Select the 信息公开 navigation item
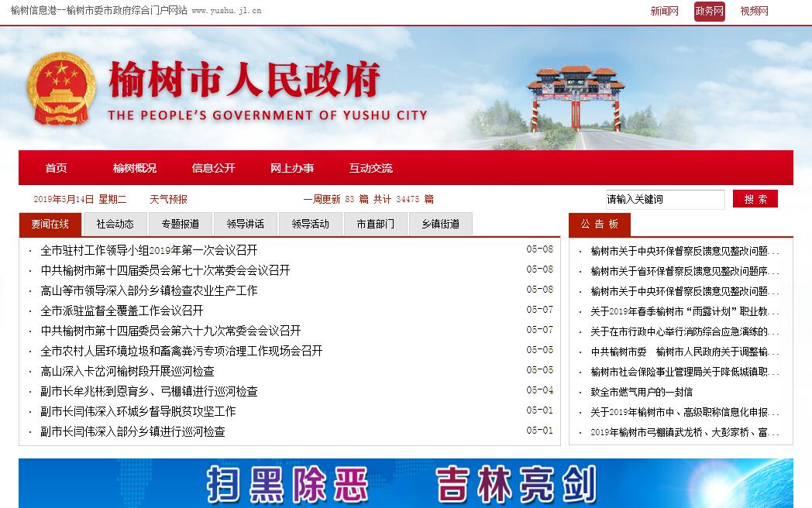The height and width of the screenshot is (508, 812). 213,168
